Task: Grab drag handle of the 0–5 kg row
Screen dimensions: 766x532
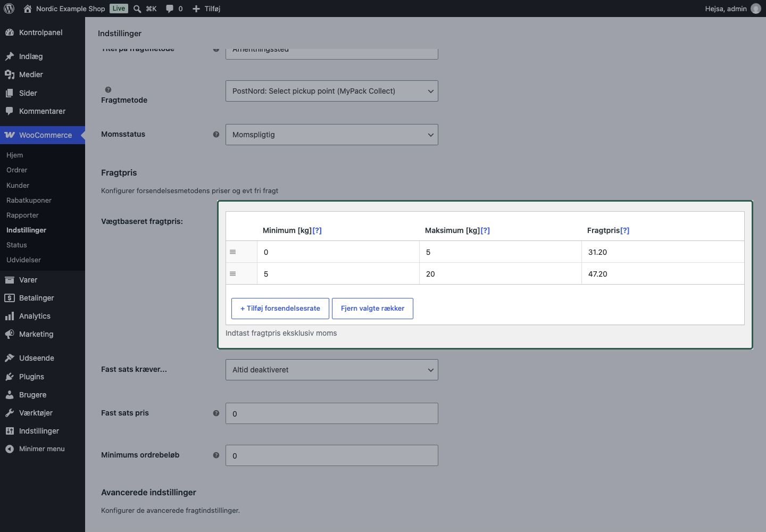Action: (x=232, y=252)
